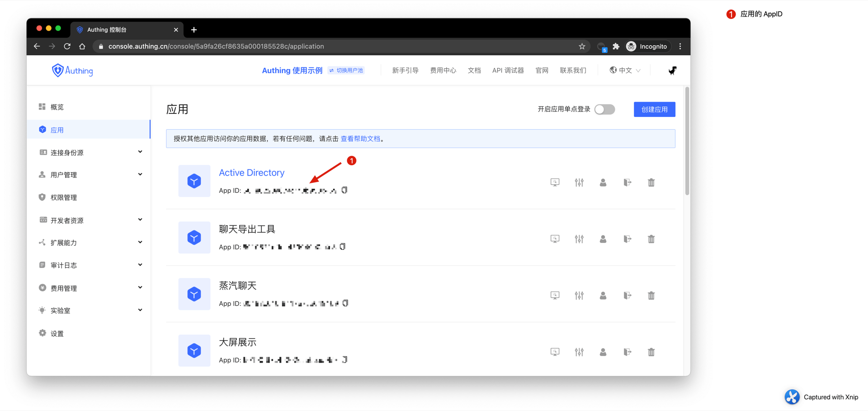Open settings sliders for 聊天导出工具
868x411 pixels.
[579, 239]
